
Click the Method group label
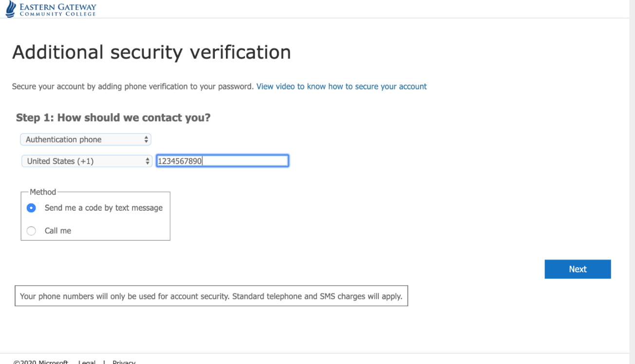[43, 192]
